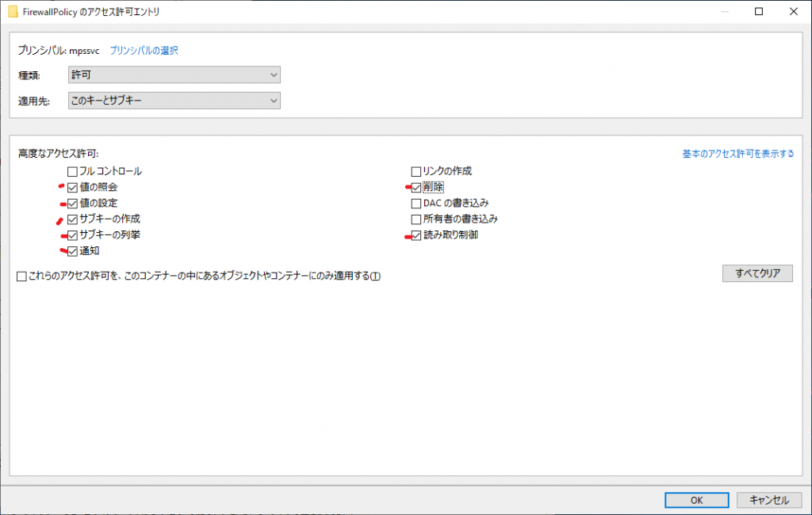Click 基本のアクセス許可を表示する link
Image resolution: width=812 pixels, height=515 pixels.
(x=738, y=154)
